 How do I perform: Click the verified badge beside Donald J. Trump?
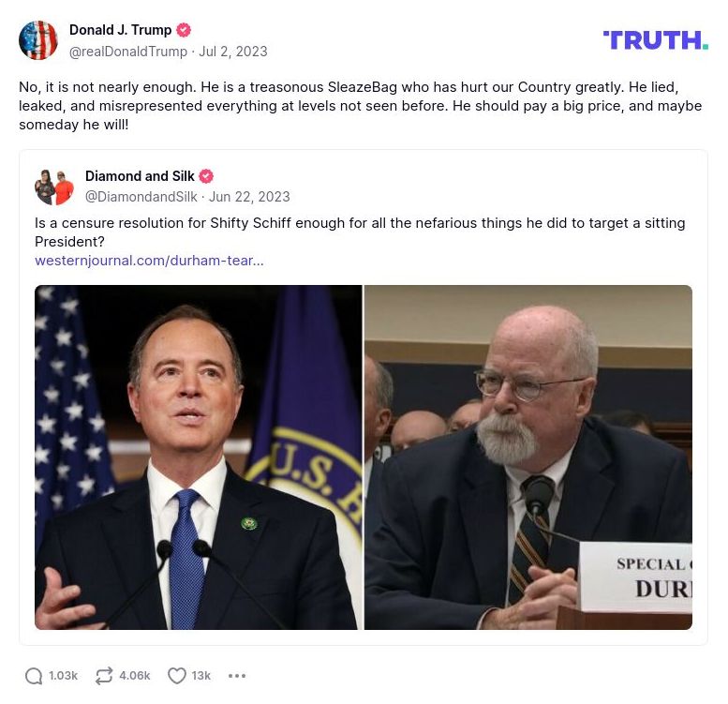click(184, 30)
